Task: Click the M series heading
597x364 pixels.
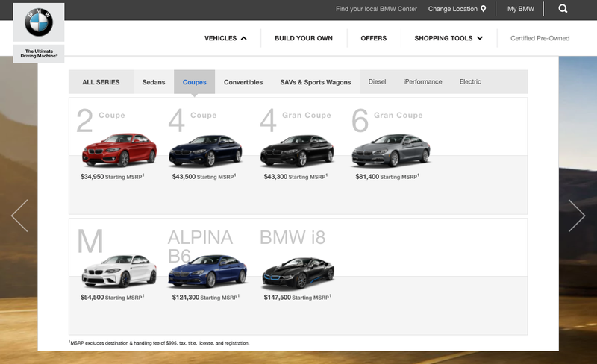Action: (90, 241)
